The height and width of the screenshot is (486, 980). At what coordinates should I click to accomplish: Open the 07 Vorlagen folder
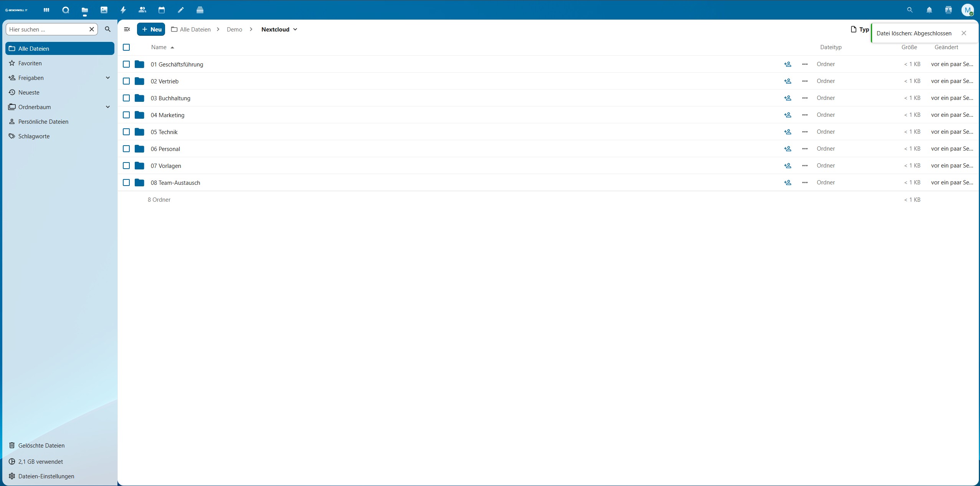click(166, 166)
